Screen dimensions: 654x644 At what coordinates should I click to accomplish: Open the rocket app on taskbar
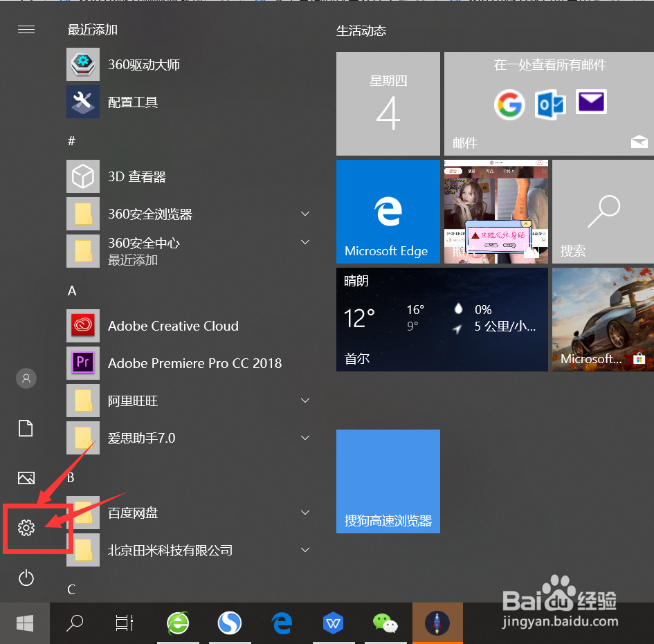pos(437,623)
